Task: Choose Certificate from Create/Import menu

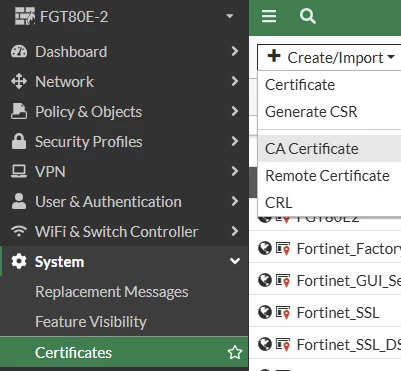Action: tap(329, 85)
